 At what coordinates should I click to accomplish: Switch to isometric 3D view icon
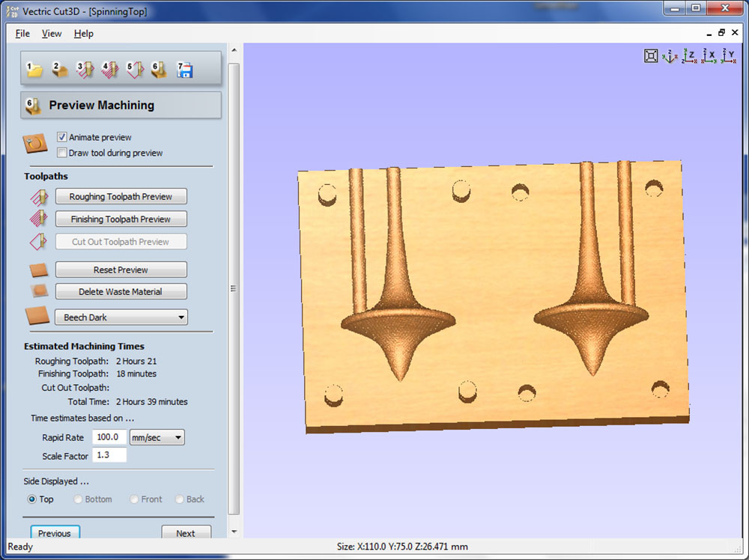click(669, 56)
